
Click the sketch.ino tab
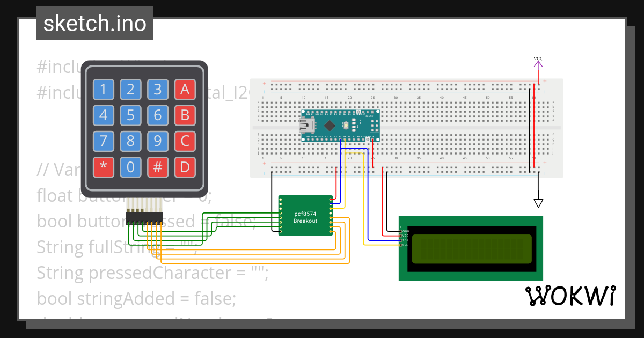94,23
